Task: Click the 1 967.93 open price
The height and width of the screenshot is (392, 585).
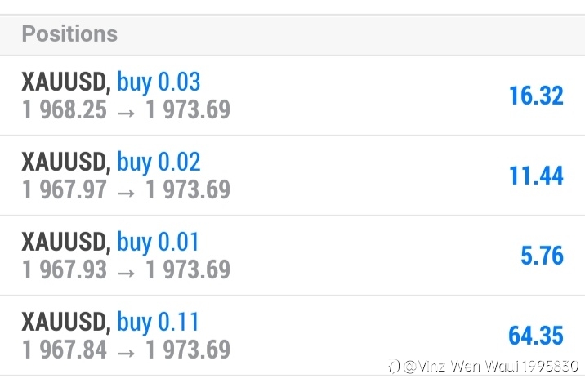Action: [65, 269]
